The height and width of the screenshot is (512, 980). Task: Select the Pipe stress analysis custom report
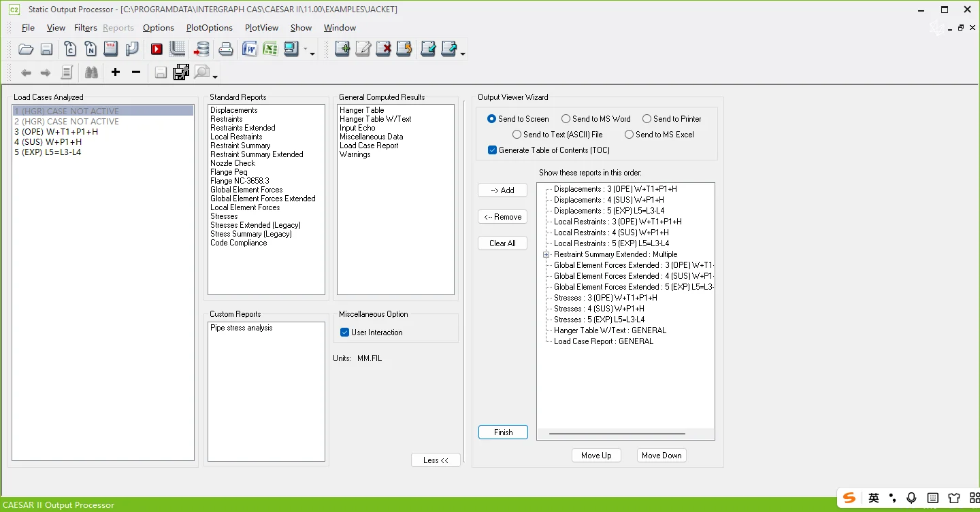click(242, 328)
